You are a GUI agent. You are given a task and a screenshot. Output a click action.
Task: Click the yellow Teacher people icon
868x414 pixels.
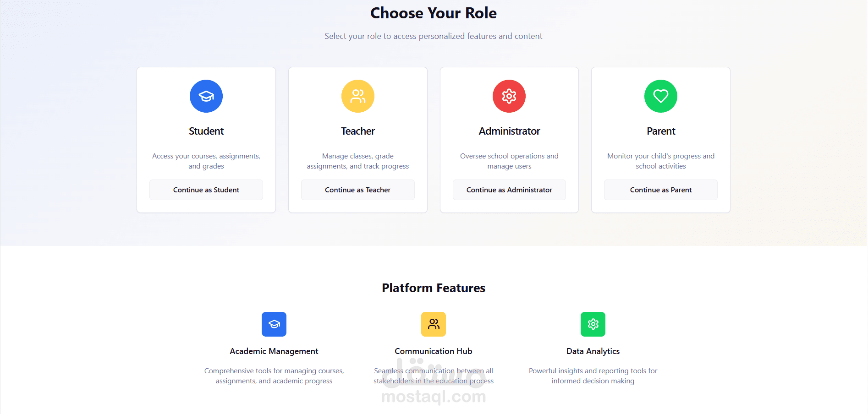coord(358,96)
